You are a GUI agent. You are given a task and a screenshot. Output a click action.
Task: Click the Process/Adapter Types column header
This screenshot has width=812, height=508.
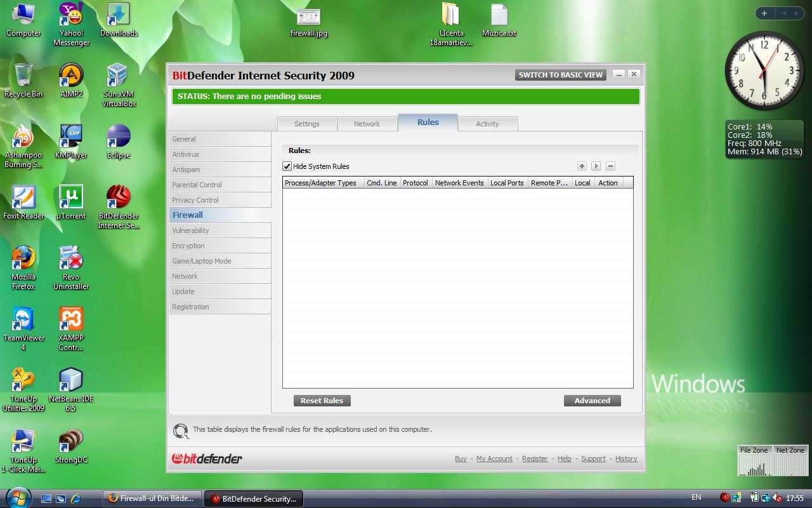point(323,183)
